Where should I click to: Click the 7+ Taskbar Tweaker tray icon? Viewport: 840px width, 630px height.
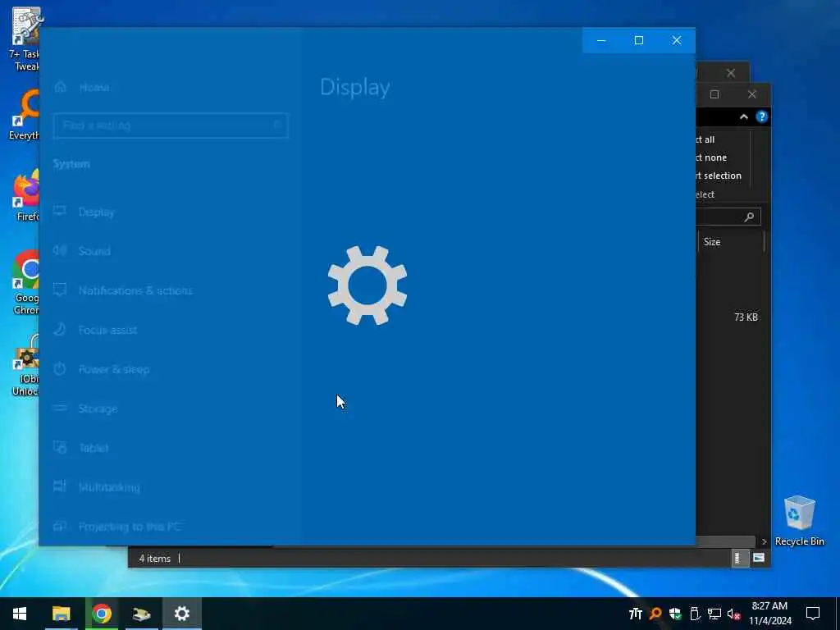(636, 614)
